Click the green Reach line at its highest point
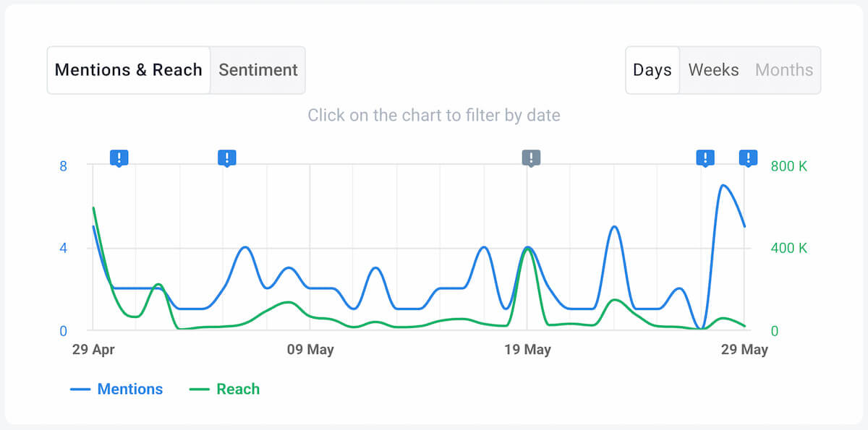Screen dimensions: 868x430 pos(93,208)
